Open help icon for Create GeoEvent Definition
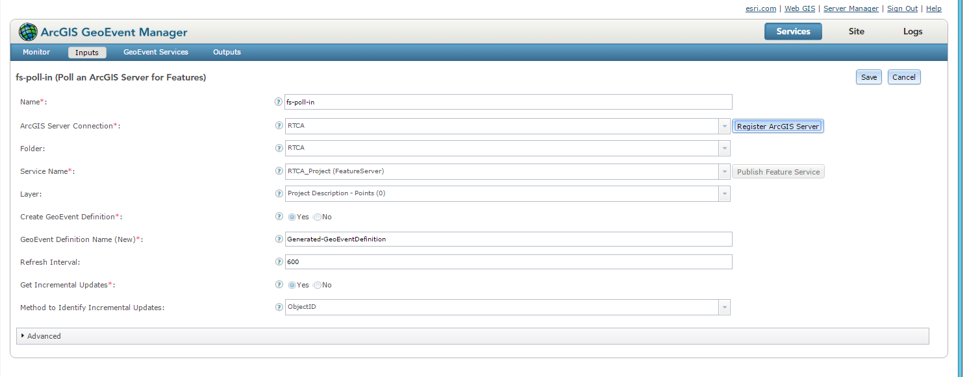Image resolution: width=980 pixels, height=377 pixels. (x=279, y=217)
